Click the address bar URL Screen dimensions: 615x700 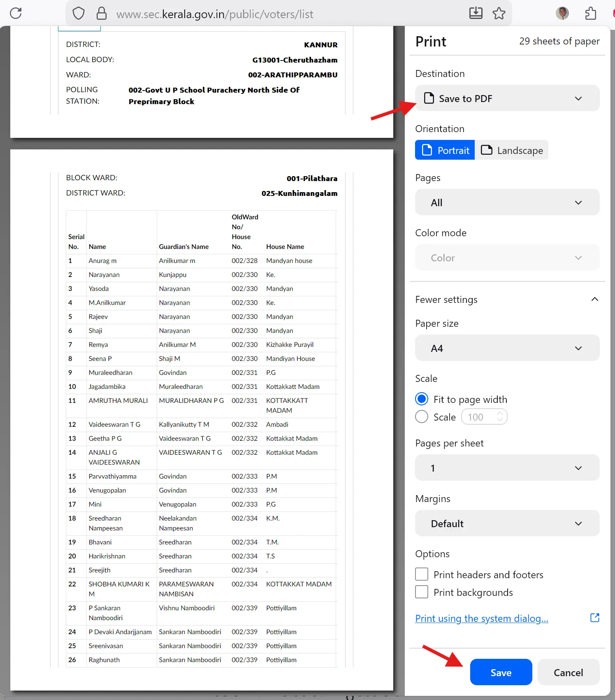pos(215,14)
